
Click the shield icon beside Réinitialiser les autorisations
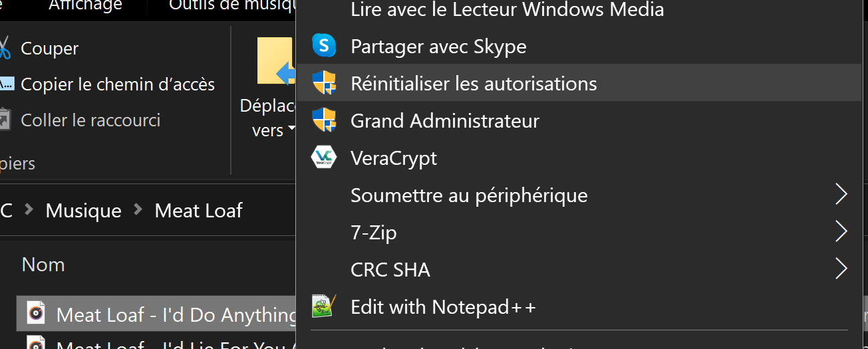(x=324, y=84)
